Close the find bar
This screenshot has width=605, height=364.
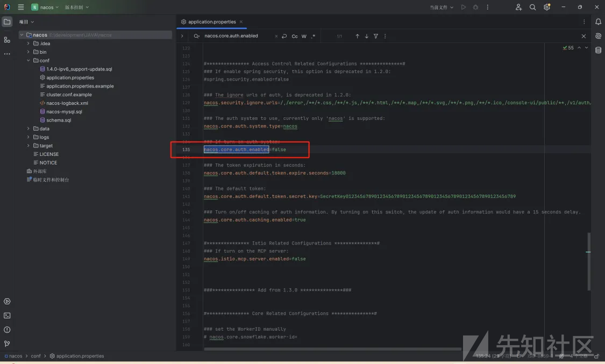pyautogui.click(x=584, y=36)
